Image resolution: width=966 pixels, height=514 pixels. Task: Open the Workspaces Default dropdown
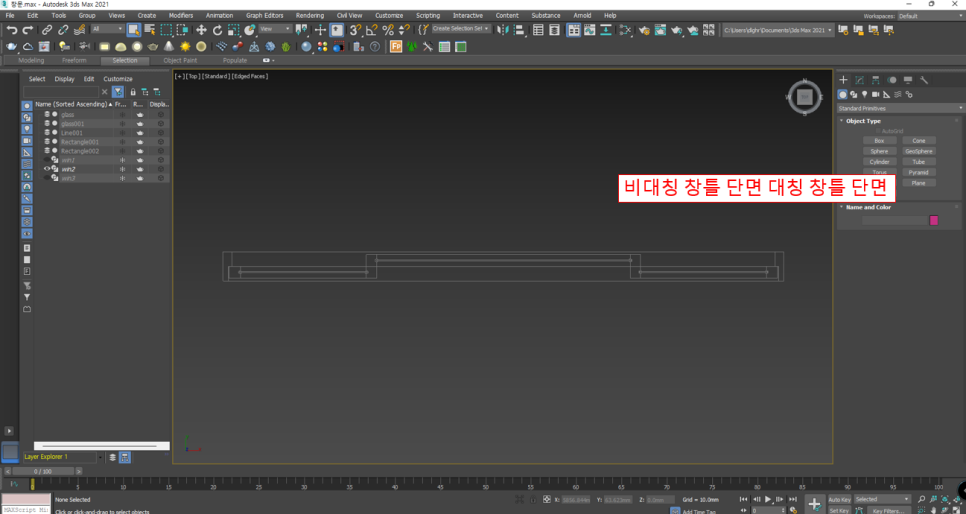coord(929,16)
